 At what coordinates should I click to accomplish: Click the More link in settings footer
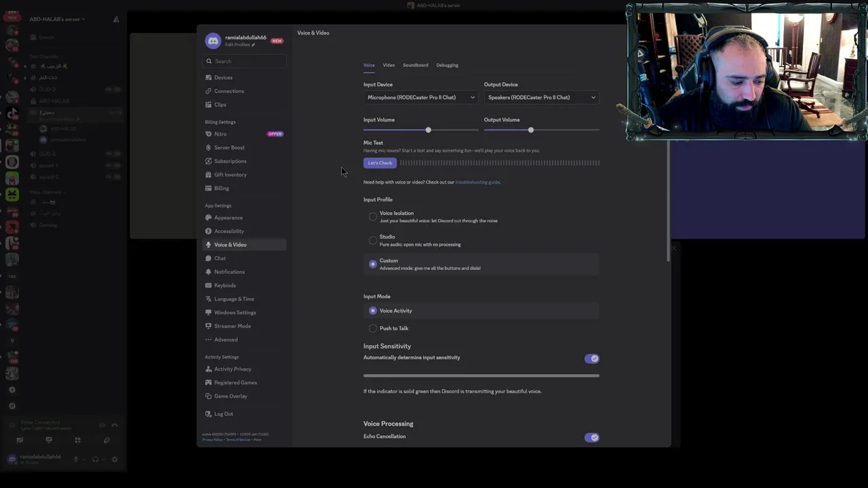point(258,440)
